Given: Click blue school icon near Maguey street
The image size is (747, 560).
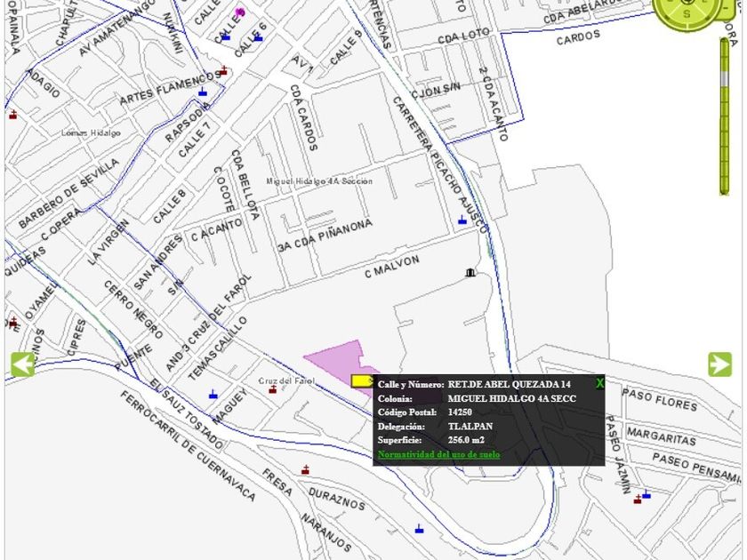Looking at the screenshot, I should coord(213,395).
